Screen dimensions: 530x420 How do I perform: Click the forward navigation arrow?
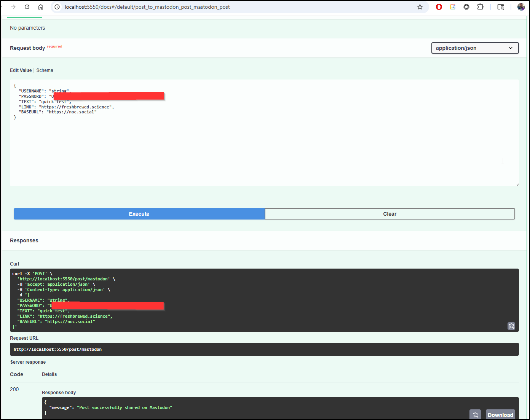pyautogui.click(x=13, y=7)
